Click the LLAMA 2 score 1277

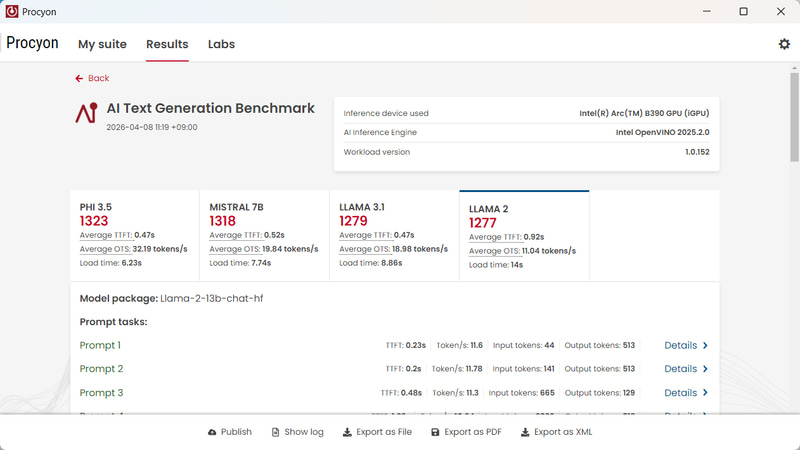483,223
